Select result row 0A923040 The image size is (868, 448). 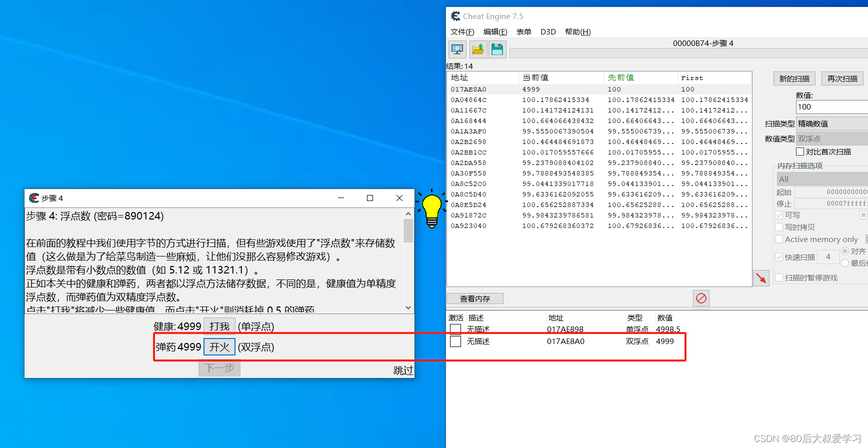599,225
